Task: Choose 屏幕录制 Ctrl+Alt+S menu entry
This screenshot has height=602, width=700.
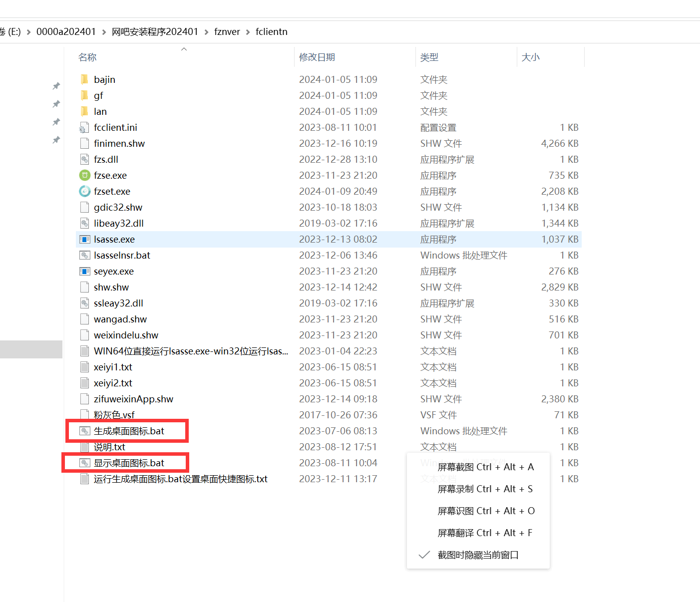Action: [485, 489]
